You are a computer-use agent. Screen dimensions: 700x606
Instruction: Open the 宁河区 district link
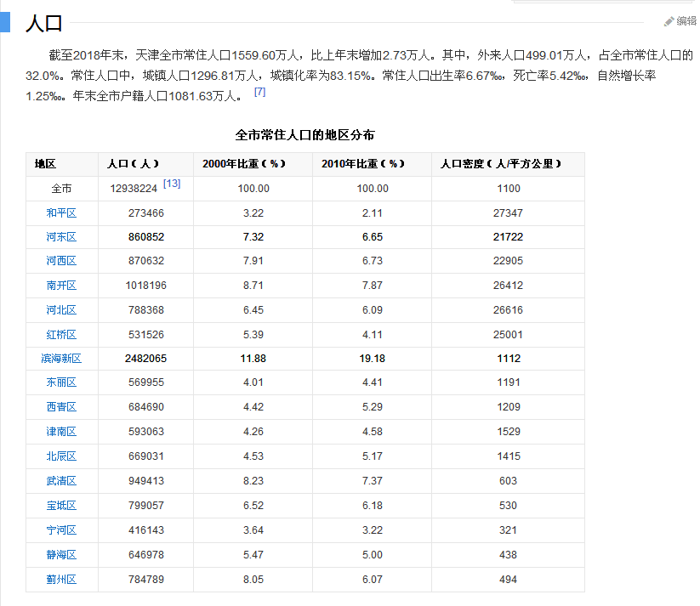tap(61, 530)
